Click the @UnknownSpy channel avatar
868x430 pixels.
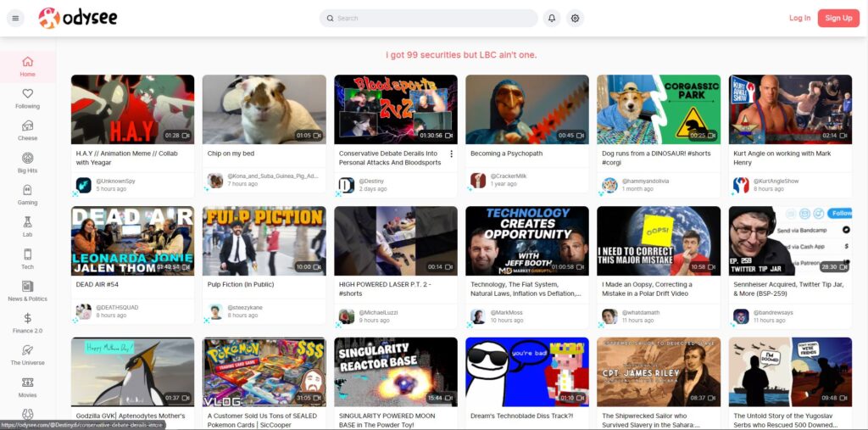[x=84, y=185]
